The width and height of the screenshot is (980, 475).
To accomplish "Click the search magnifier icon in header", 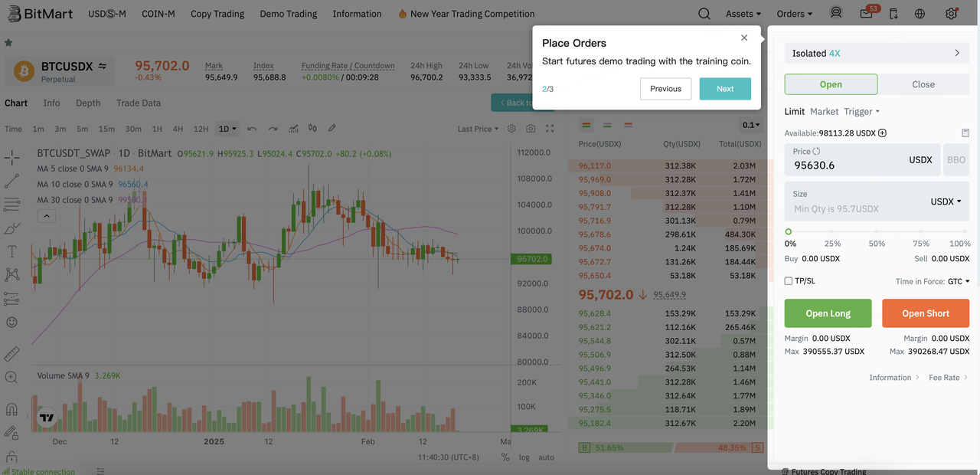I will point(704,14).
